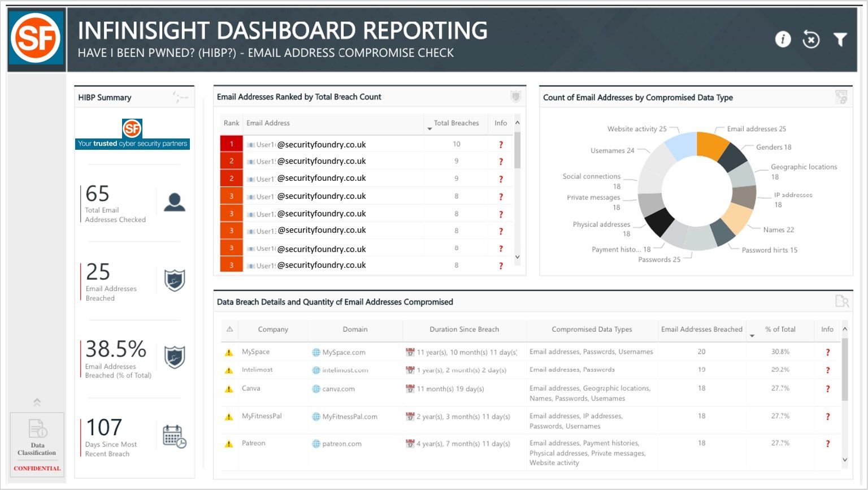Click the globe icon beside MyFitnessPal.com
This screenshot has height=490, width=868.
click(316, 417)
